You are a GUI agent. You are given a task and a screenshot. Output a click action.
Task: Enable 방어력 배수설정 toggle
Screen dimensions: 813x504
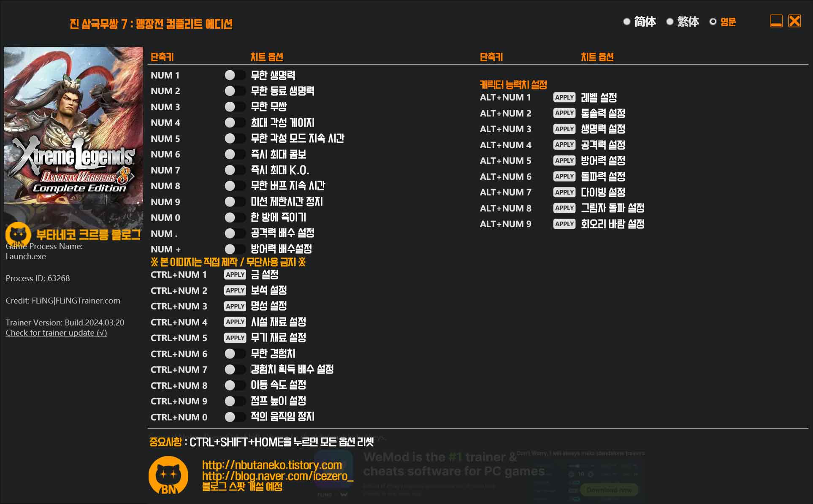click(x=235, y=249)
